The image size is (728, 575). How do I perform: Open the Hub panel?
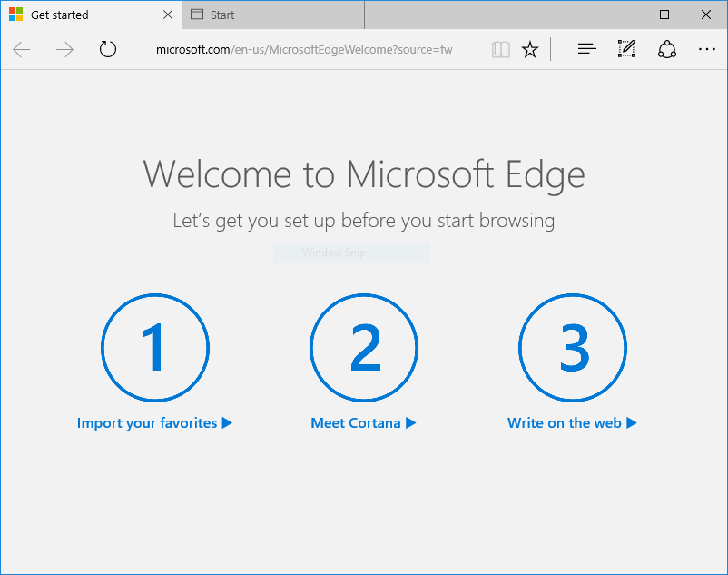tap(587, 49)
